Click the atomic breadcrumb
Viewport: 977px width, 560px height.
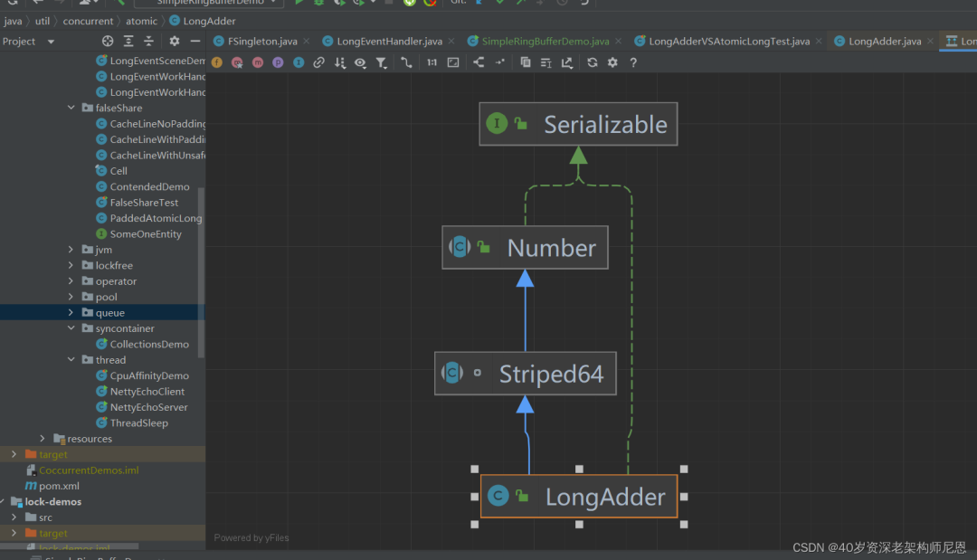point(141,21)
